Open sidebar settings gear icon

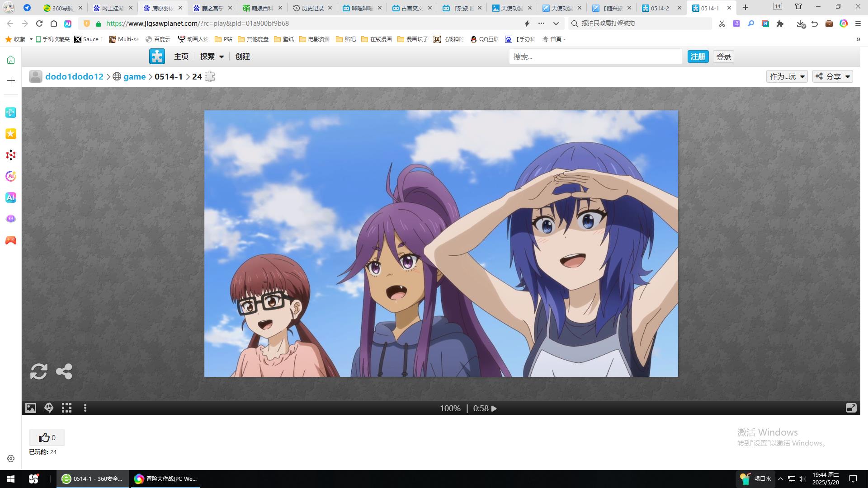[x=11, y=459]
